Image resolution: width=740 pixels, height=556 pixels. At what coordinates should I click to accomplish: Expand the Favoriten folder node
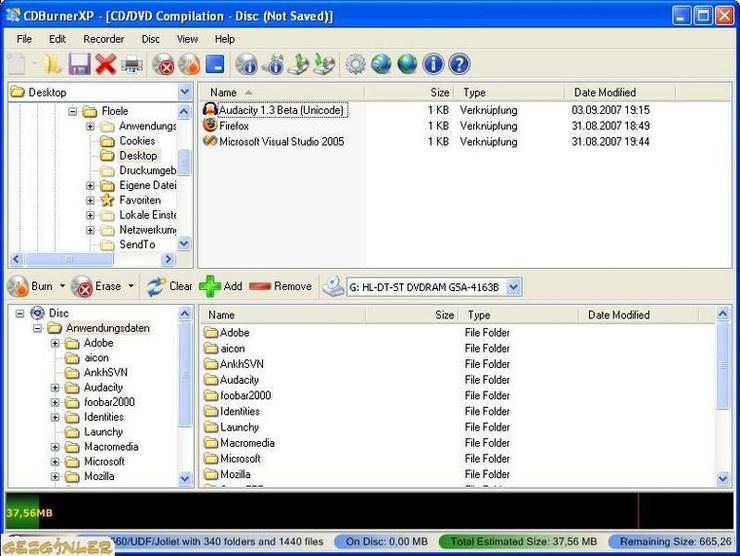point(90,201)
